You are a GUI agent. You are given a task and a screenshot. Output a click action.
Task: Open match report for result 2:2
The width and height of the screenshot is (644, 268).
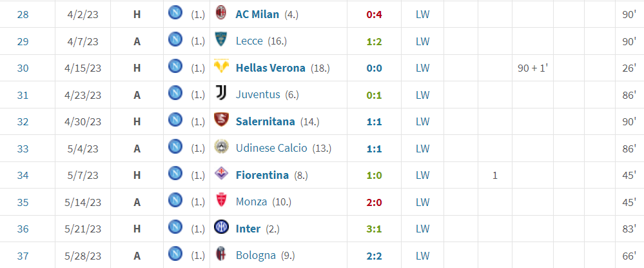[x=374, y=256]
